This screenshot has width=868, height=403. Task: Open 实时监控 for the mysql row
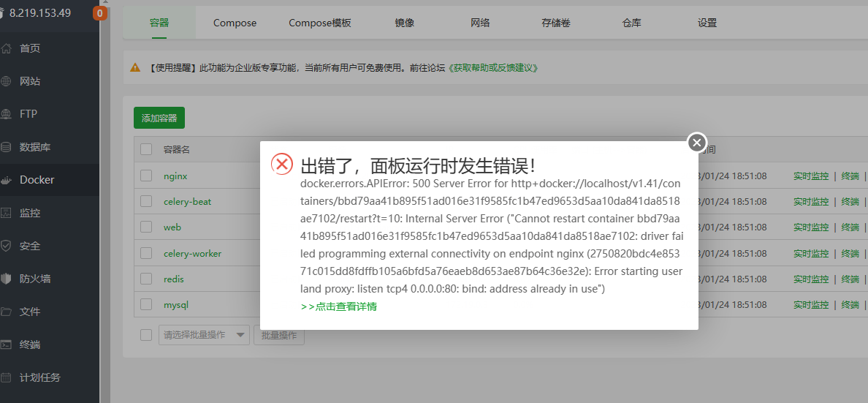pos(811,304)
